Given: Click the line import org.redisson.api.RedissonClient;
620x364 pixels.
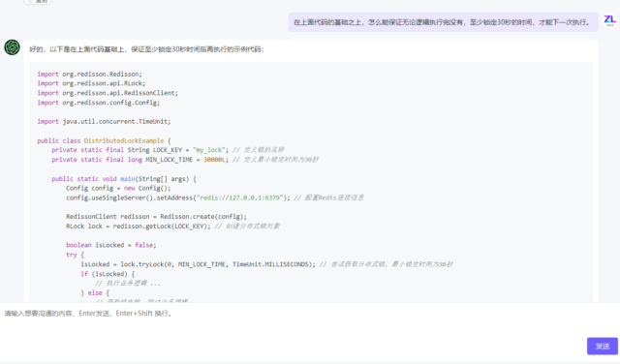Looking at the screenshot, I should [x=108, y=93].
